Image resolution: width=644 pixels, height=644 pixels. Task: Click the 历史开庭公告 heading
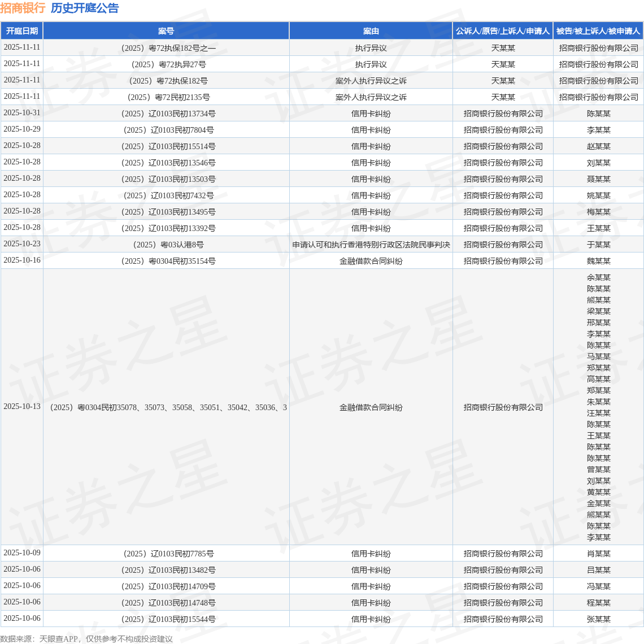(85, 8)
